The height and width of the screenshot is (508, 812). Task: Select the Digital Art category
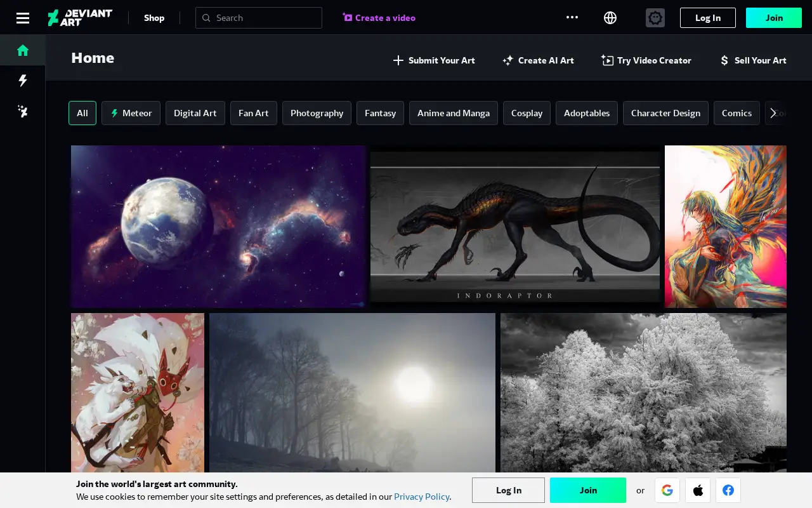[195, 113]
